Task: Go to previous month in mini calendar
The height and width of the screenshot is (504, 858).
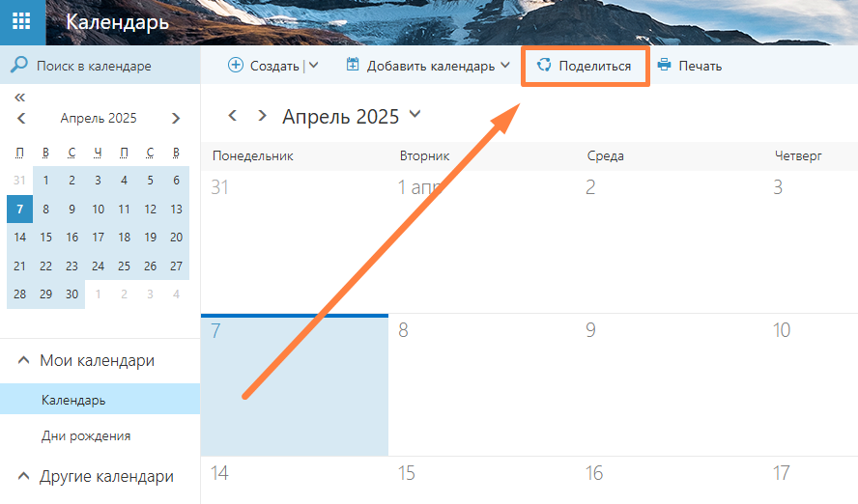Action: 21,119
